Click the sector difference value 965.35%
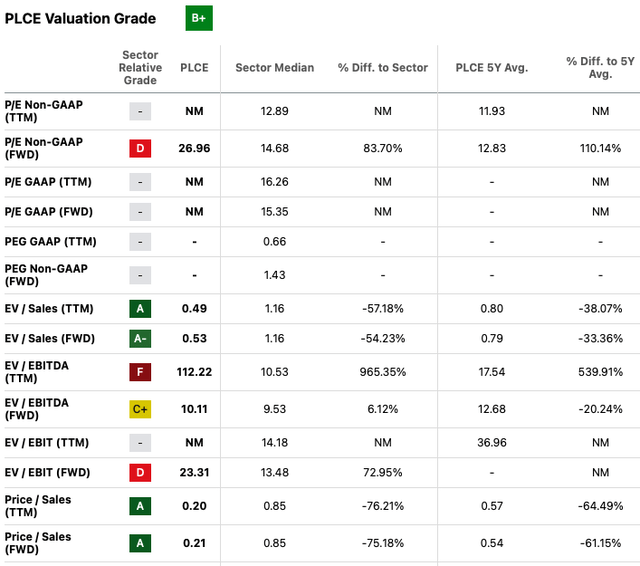Image resolution: width=640 pixels, height=566 pixels. pos(383,372)
